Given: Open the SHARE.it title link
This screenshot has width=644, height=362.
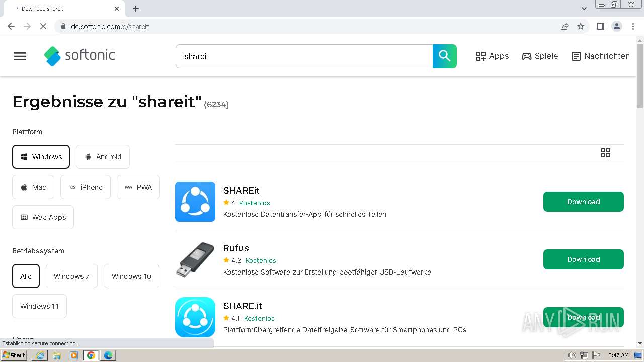Looking at the screenshot, I should click(x=243, y=306).
